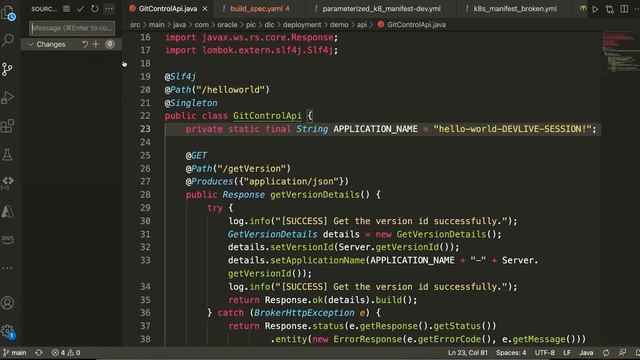The height and width of the screenshot is (360, 640).
Task: Click '@Singleton' annotation on line 21
Action: tap(191, 103)
